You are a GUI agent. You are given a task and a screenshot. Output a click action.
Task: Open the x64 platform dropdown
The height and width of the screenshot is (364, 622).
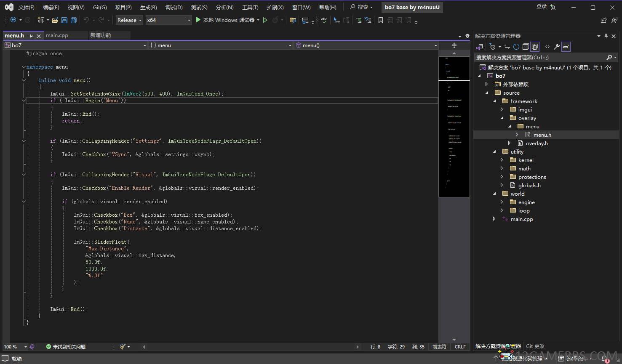coord(168,20)
